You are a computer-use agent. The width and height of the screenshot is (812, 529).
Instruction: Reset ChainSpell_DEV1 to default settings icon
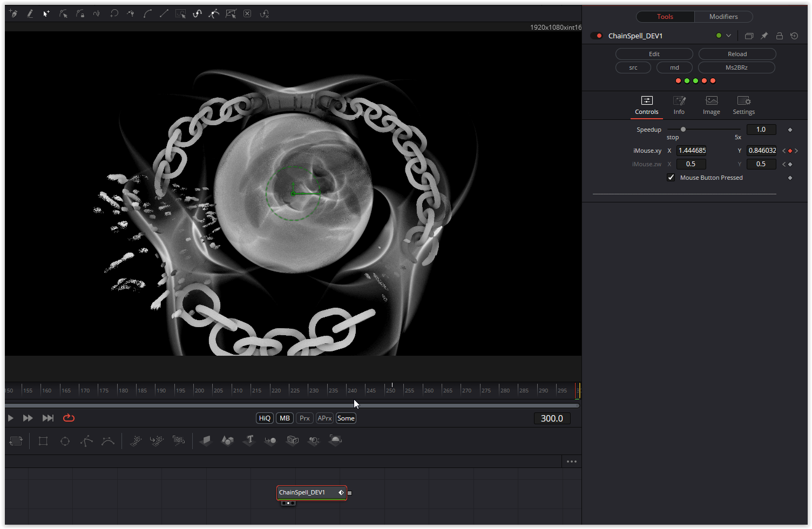click(794, 36)
